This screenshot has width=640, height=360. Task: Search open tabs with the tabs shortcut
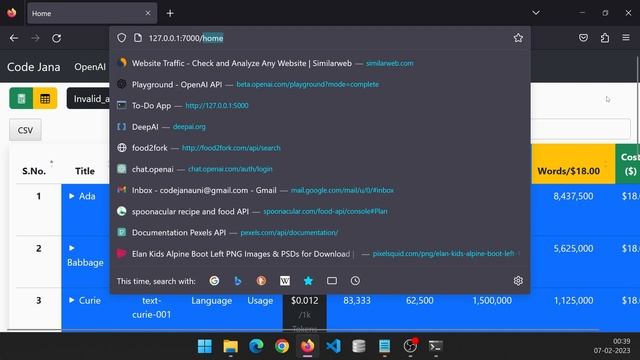pos(332,281)
